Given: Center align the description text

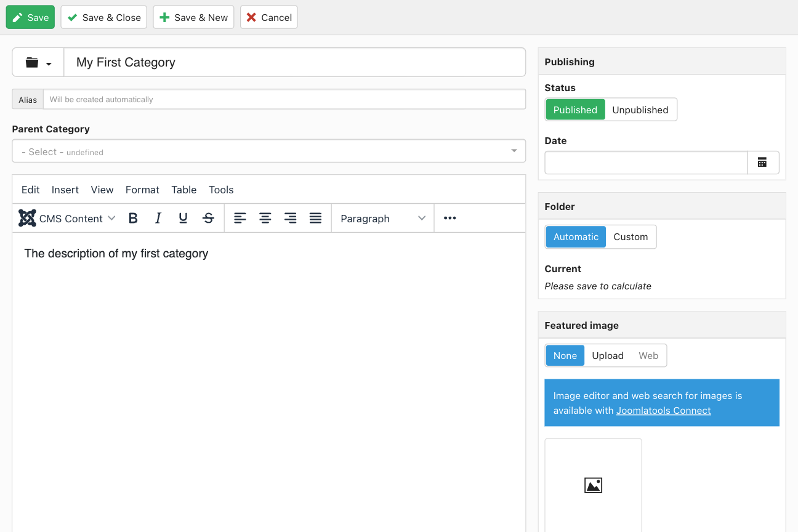Looking at the screenshot, I should pos(265,218).
